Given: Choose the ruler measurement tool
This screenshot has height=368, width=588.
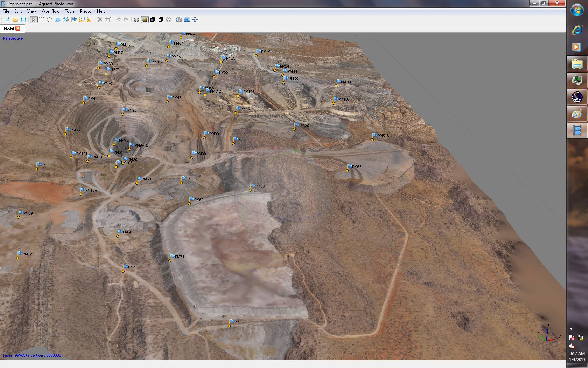Looking at the screenshot, I should 90,20.
